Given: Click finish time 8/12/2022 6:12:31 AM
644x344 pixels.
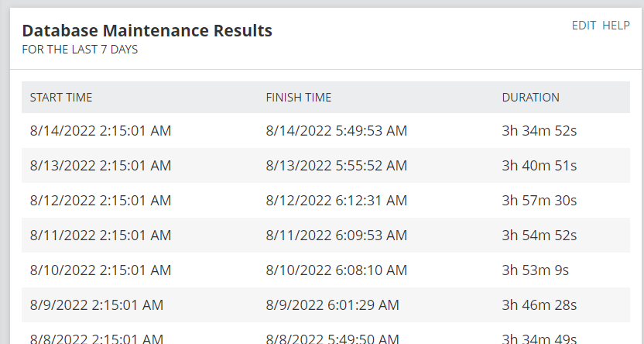Looking at the screenshot, I should point(337,201).
